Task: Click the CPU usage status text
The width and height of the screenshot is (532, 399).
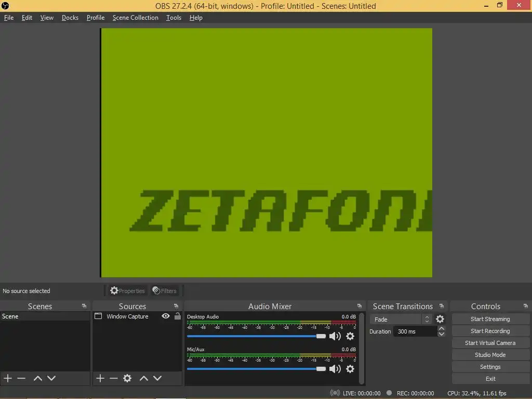Action: tap(477, 393)
